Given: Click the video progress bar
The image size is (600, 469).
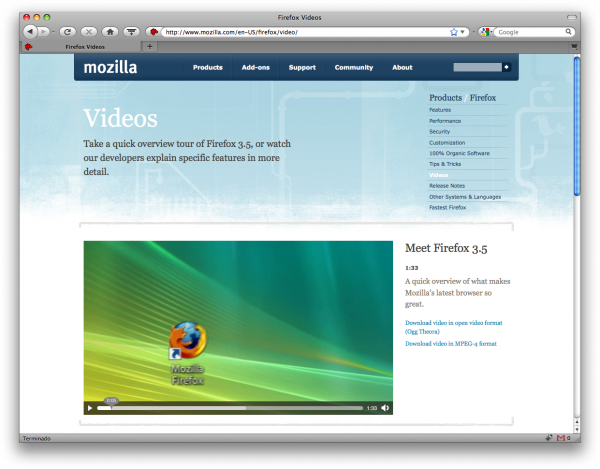Looking at the screenshot, I should point(230,408).
